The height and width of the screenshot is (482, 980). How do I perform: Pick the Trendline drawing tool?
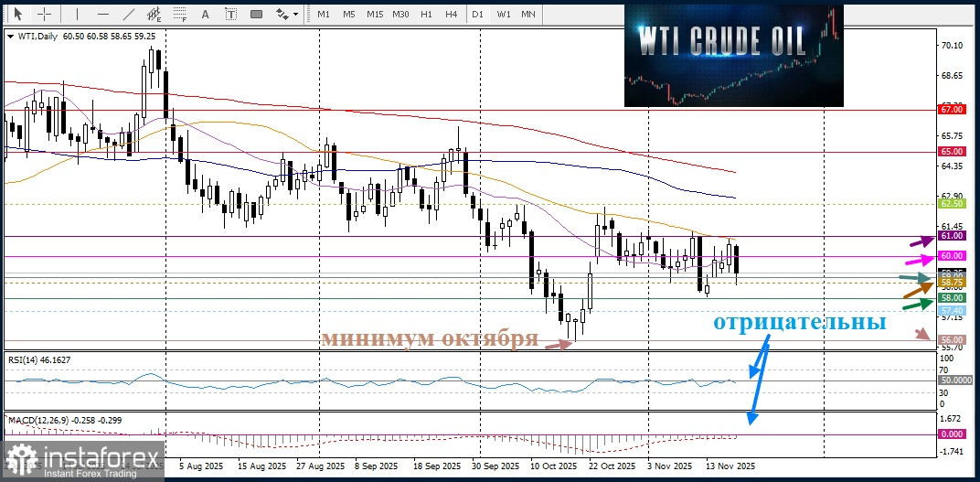129,14
